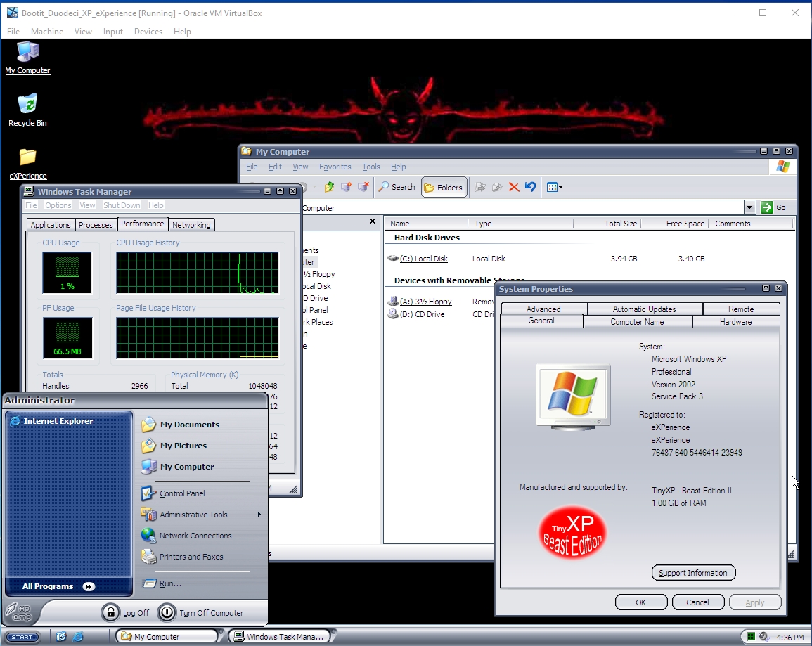Click the volume speaker tray icon
This screenshot has width=812, height=646.
tap(763, 637)
